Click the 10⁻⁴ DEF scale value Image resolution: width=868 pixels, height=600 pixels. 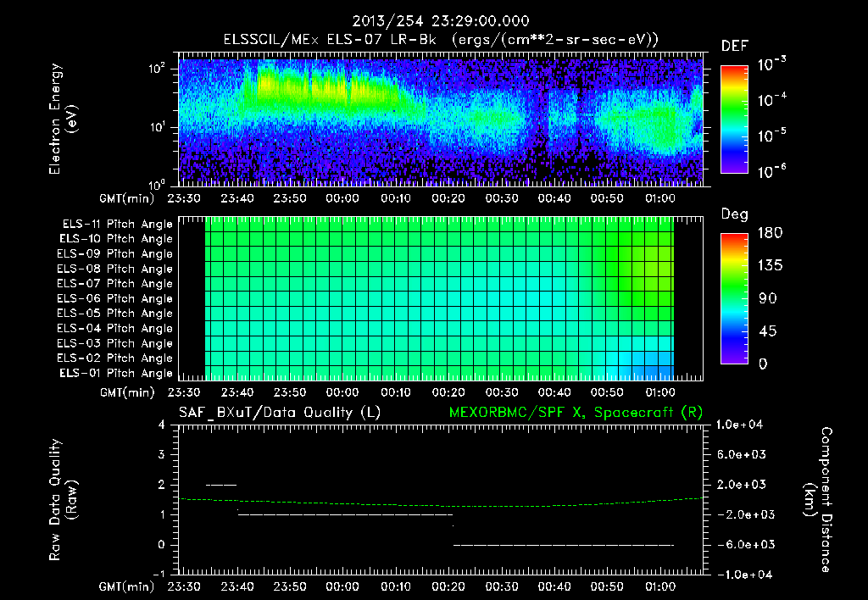[x=772, y=100]
